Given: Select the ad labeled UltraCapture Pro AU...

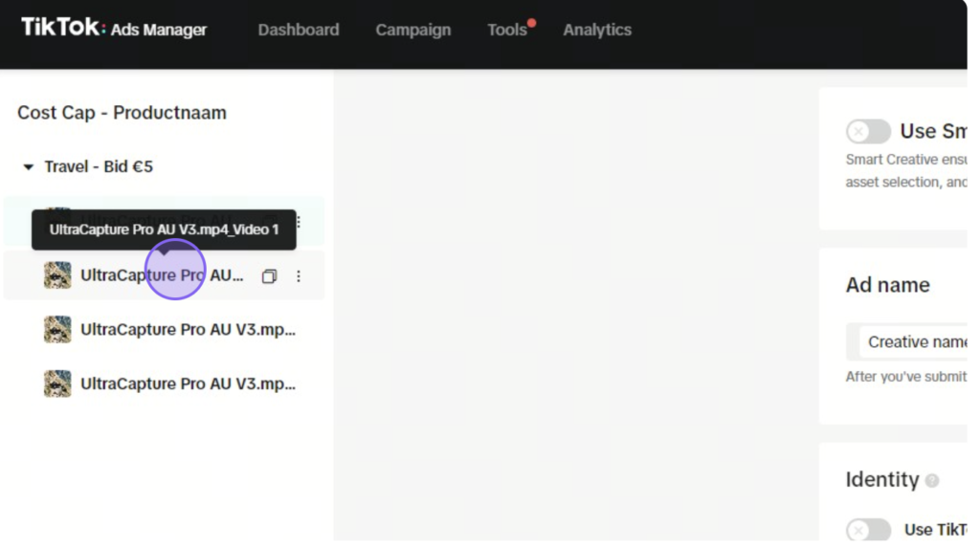Looking at the screenshot, I should (162, 275).
